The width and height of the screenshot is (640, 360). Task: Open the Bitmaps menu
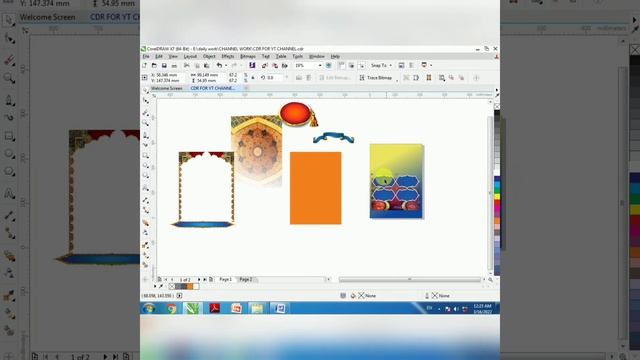click(x=248, y=56)
